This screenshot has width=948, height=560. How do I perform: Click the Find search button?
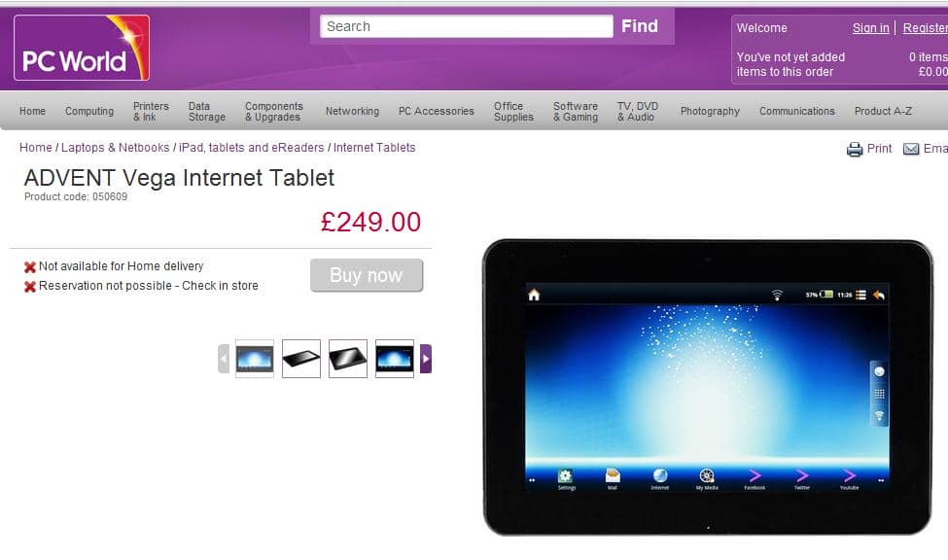coord(640,26)
